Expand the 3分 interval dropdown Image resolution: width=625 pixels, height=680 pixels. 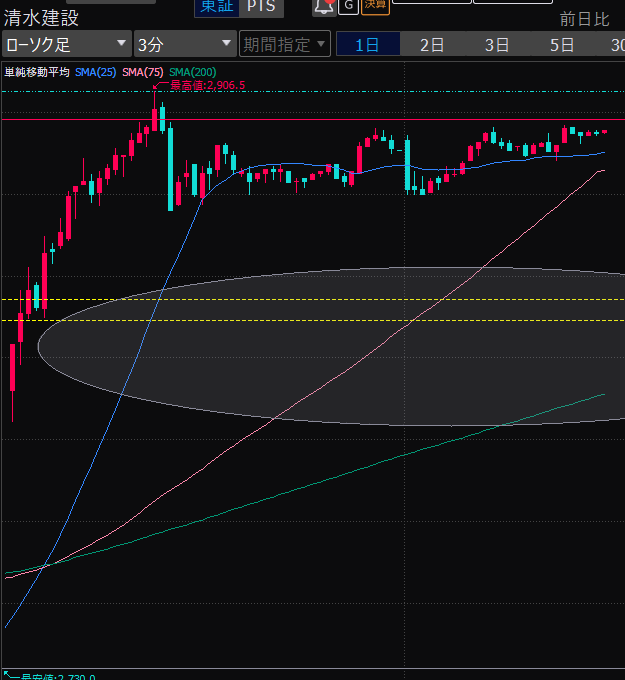pos(184,44)
